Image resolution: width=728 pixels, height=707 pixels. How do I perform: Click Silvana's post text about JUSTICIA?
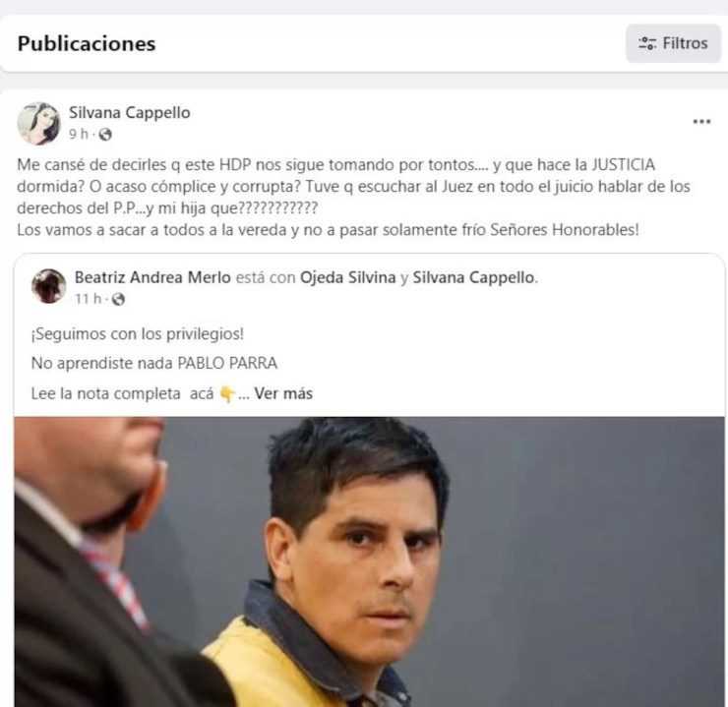coord(353,197)
